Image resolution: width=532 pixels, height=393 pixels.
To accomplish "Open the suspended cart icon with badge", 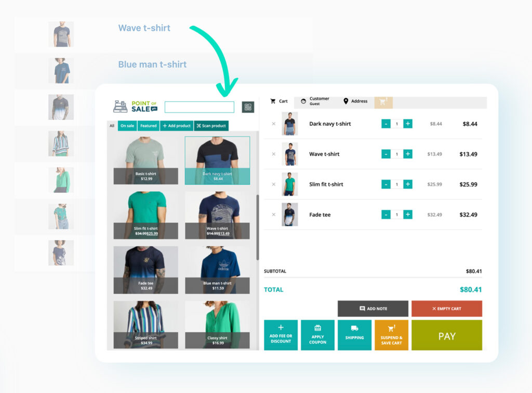I will pyautogui.click(x=383, y=102).
